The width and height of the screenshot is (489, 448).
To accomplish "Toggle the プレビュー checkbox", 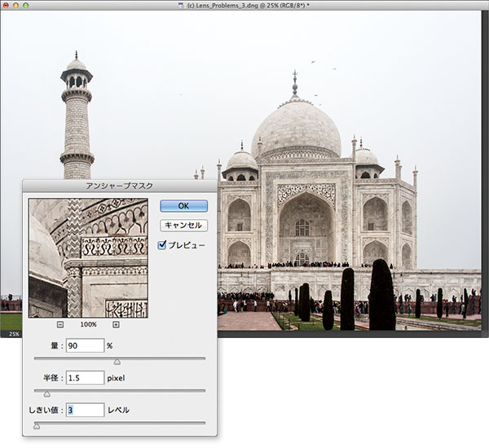I will (162, 244).
